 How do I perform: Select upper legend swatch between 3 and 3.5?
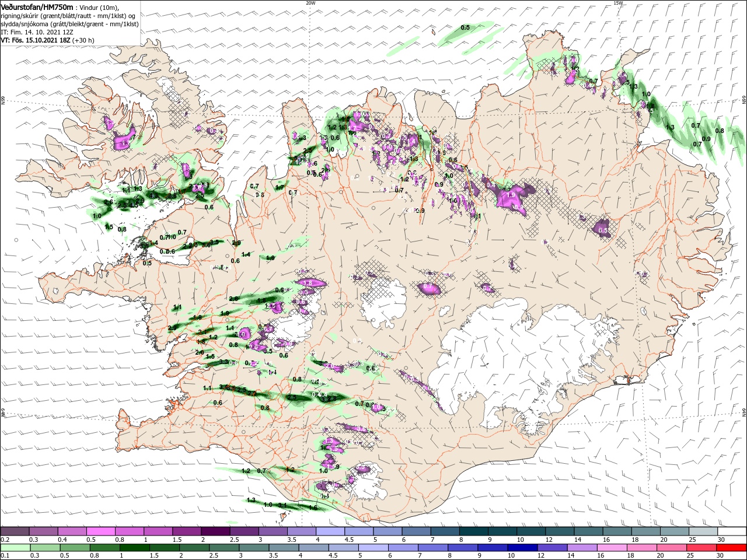coord(274,531)
